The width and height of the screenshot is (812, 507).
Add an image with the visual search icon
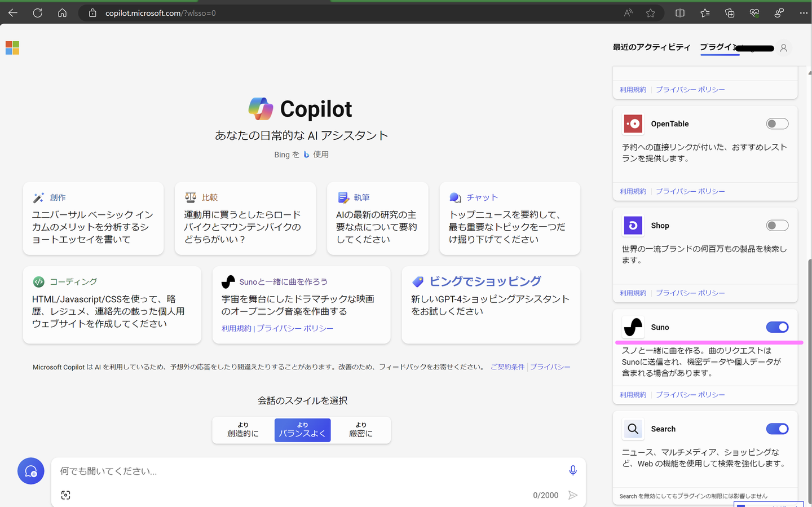click(66, 495)
